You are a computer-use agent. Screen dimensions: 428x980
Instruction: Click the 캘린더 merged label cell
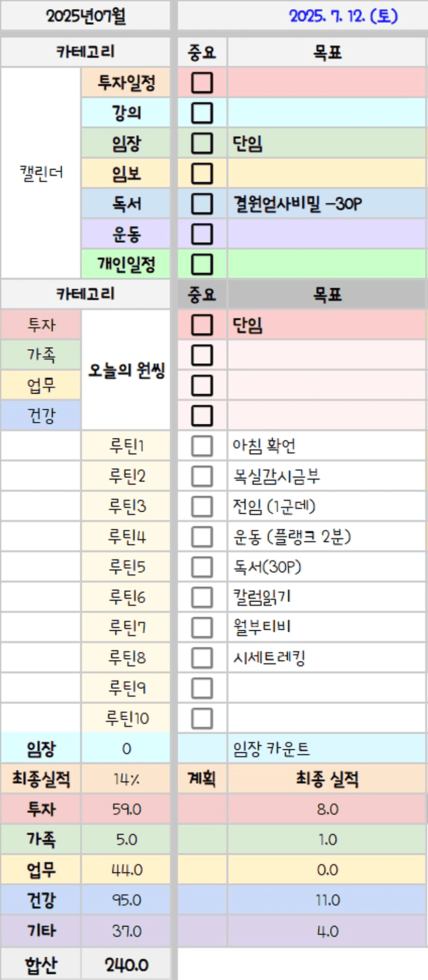[x=41, y=173]
